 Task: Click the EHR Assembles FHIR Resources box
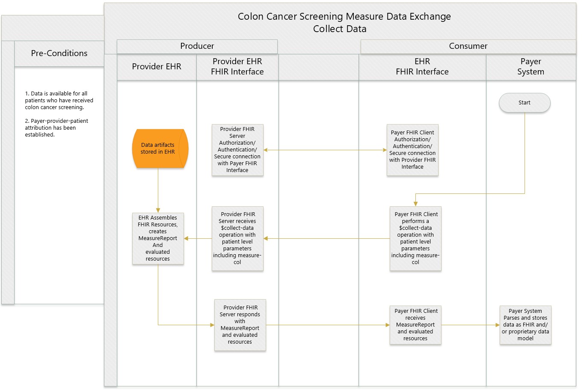(158, 238)
